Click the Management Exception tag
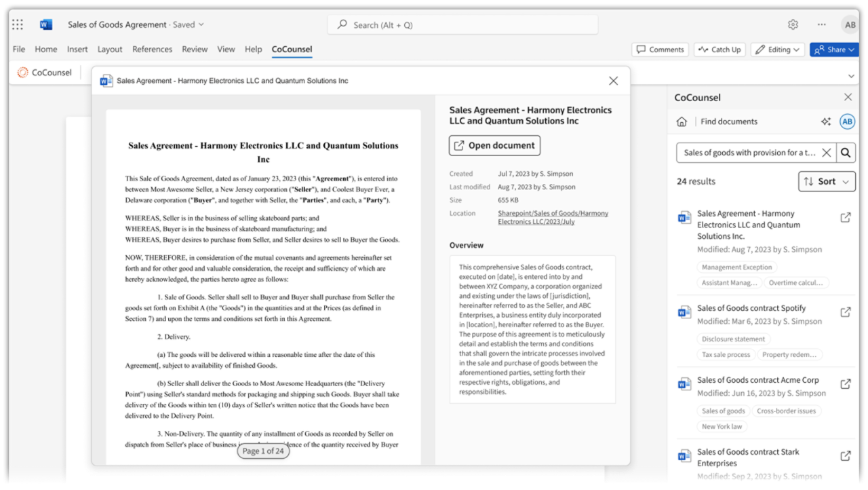This screenshot has width=868, height=490. coord(737,267)
